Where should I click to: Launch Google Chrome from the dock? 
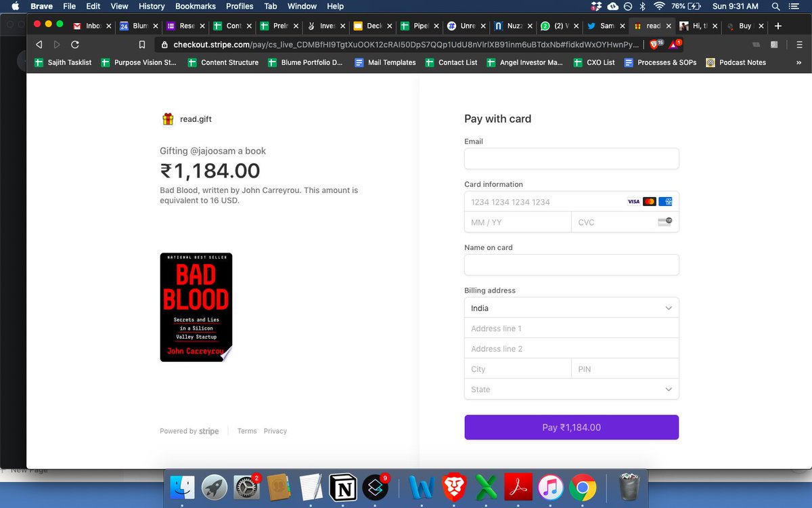pos(583,487)
